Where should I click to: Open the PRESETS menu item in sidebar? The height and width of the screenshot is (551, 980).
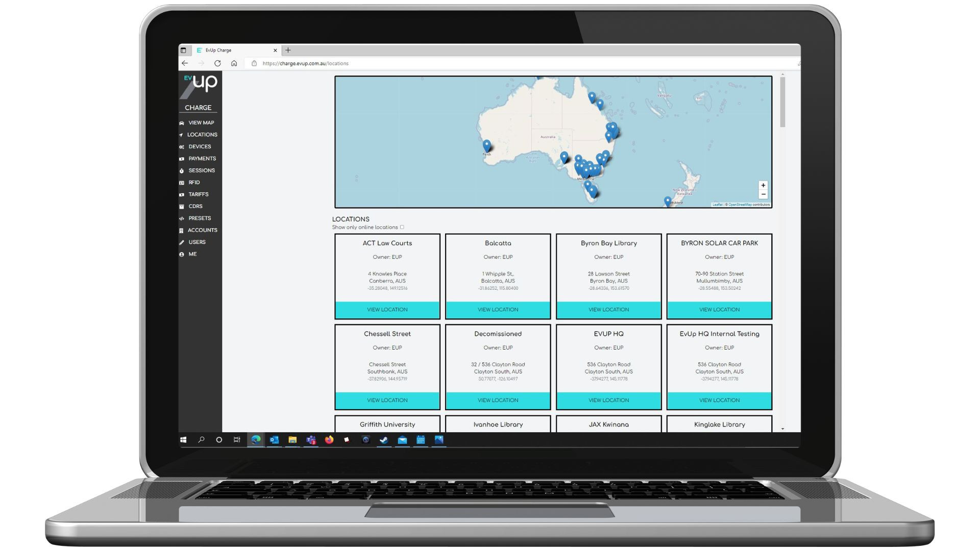click(x=199, y=218)
